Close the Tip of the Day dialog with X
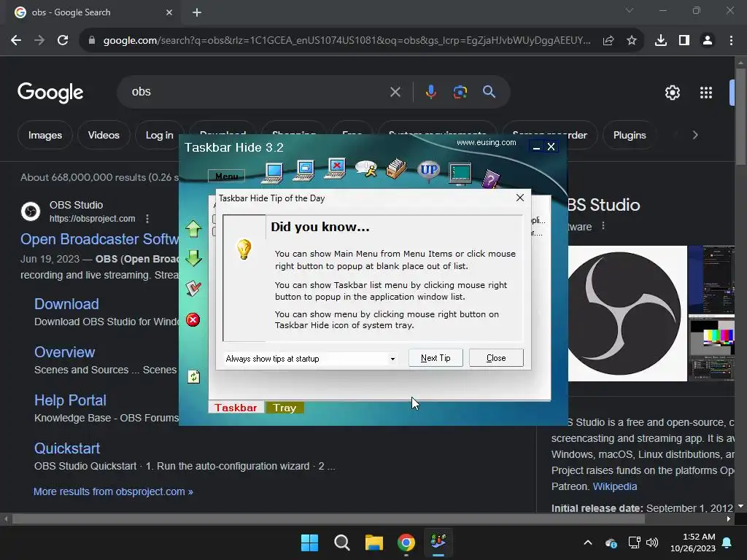 point(519,198)
